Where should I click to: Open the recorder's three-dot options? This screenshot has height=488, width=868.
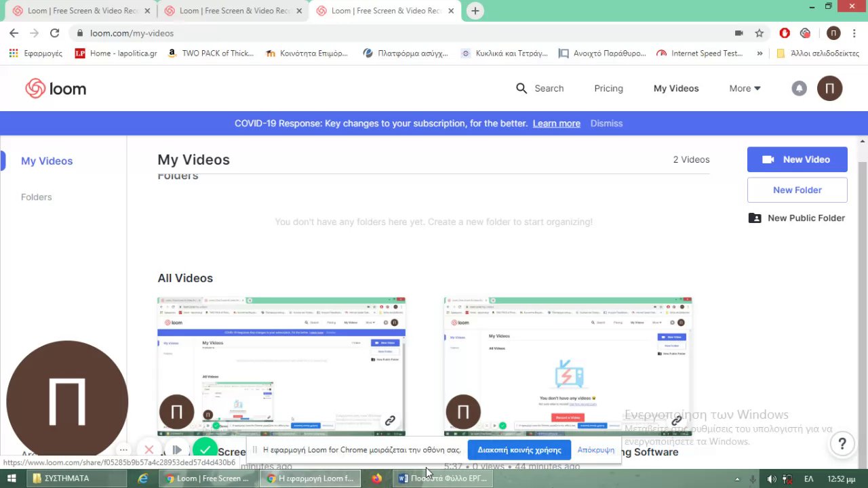pyautogui.click(x=123, y=450)
